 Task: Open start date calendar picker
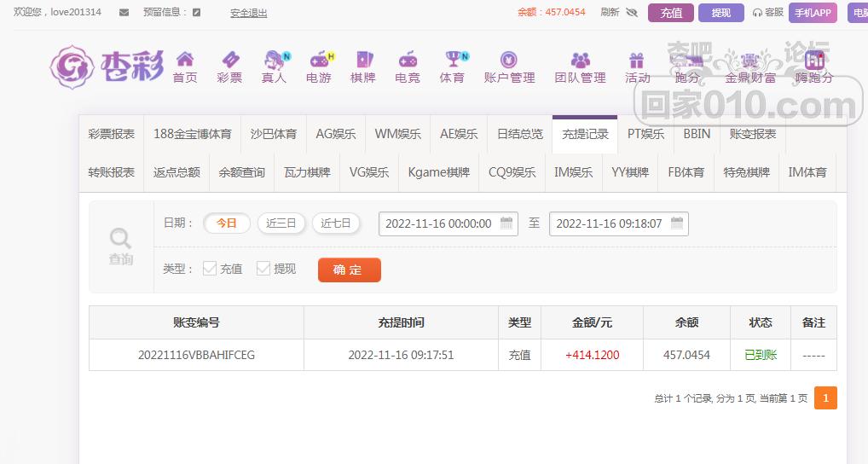point(507,223)
